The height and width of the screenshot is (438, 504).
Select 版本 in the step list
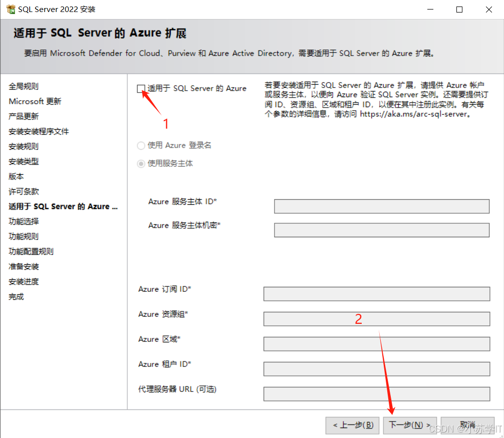point(16,177)
